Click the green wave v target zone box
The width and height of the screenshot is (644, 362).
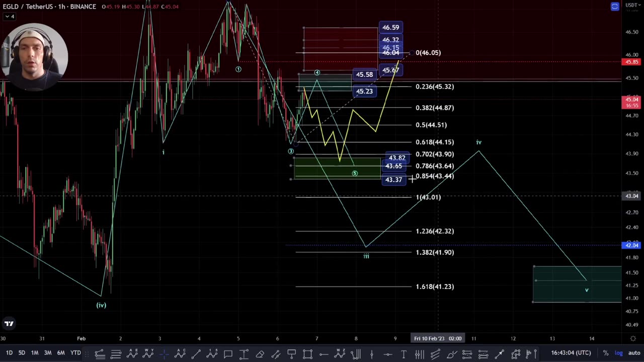577,284
